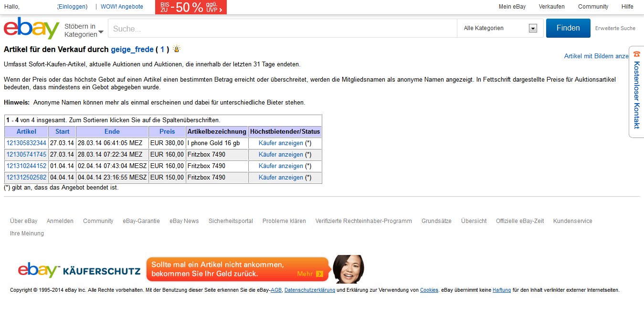The width and height of the screenshot is (644, 318).
Task: Sort table by Ende column
Action: (112, 131)
